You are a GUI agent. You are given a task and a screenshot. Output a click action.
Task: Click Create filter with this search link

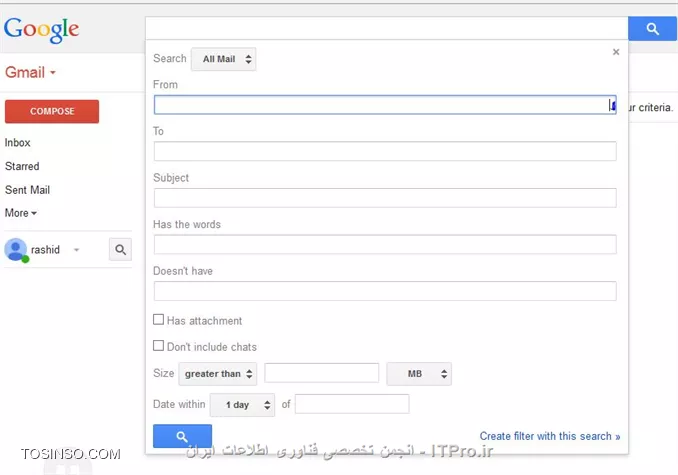(550, 436)
